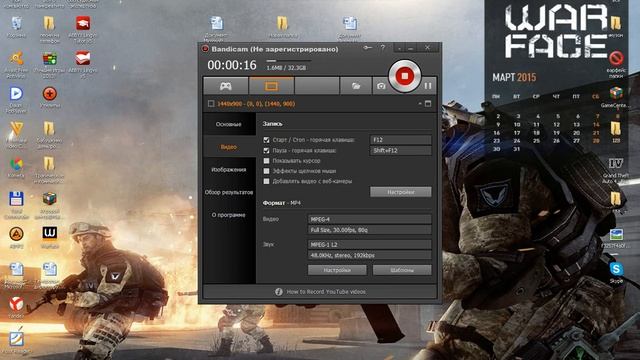
Task: Open the output folder icon in Bandicam
Action: (x=356, y=86)
